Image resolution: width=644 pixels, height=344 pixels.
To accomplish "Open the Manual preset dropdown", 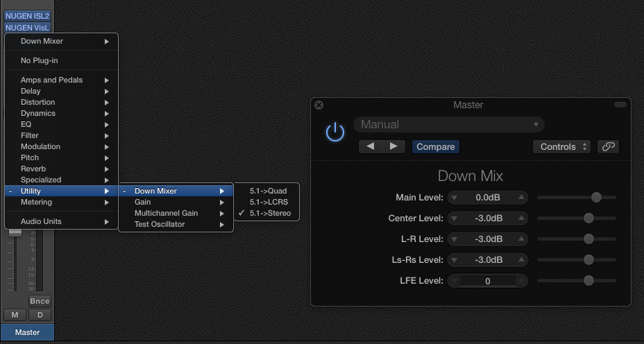I will 448,125.
